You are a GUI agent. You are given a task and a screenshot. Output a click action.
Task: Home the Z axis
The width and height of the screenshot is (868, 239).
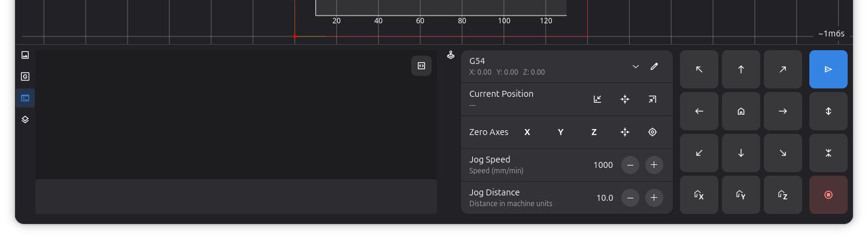(783, 195)
